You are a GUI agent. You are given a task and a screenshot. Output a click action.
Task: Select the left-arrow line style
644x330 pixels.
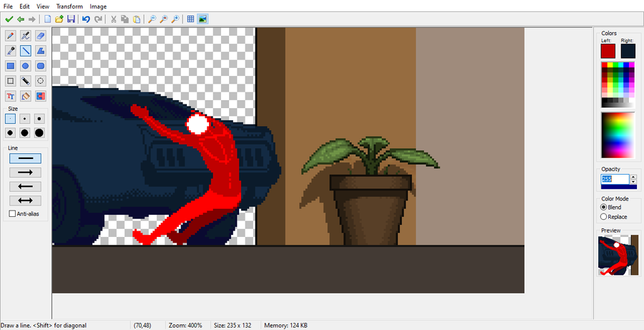[26, 187]
